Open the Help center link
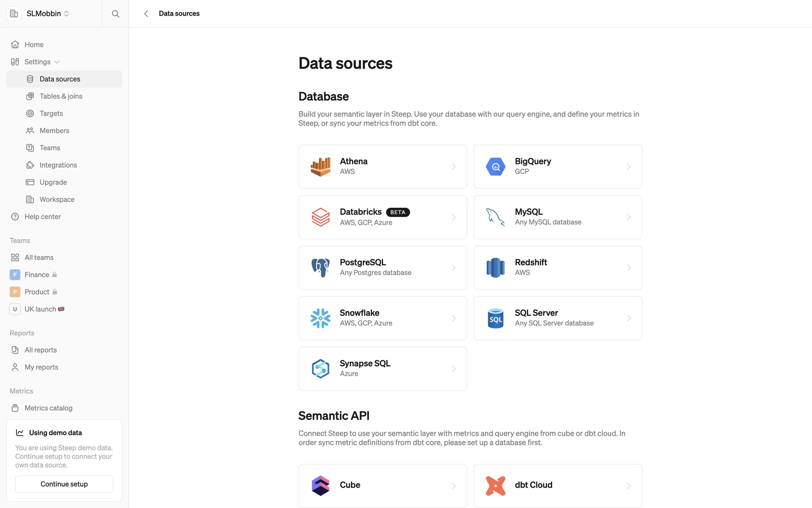Viewport: 812px width, 508px height. click(x=42, y=216)
